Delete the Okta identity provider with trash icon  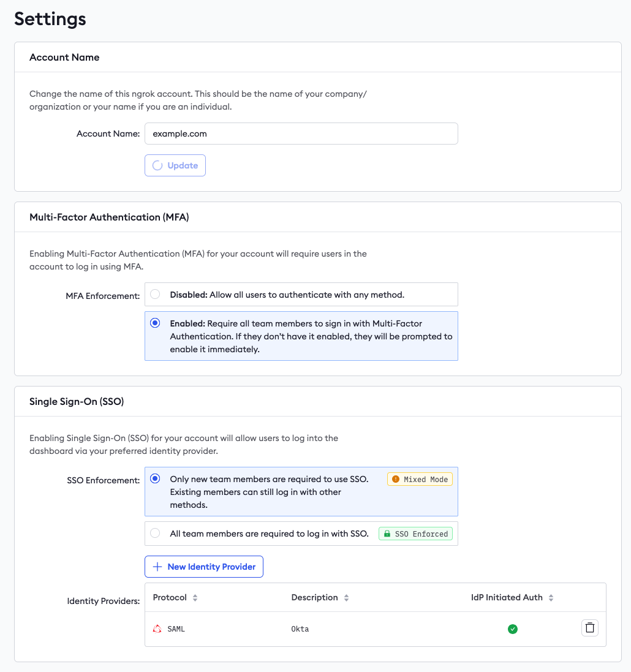coord(590,628)
